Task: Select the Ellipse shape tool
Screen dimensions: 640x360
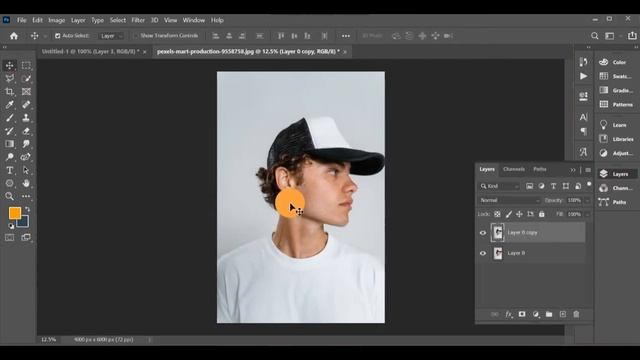Action: point(9,183)
